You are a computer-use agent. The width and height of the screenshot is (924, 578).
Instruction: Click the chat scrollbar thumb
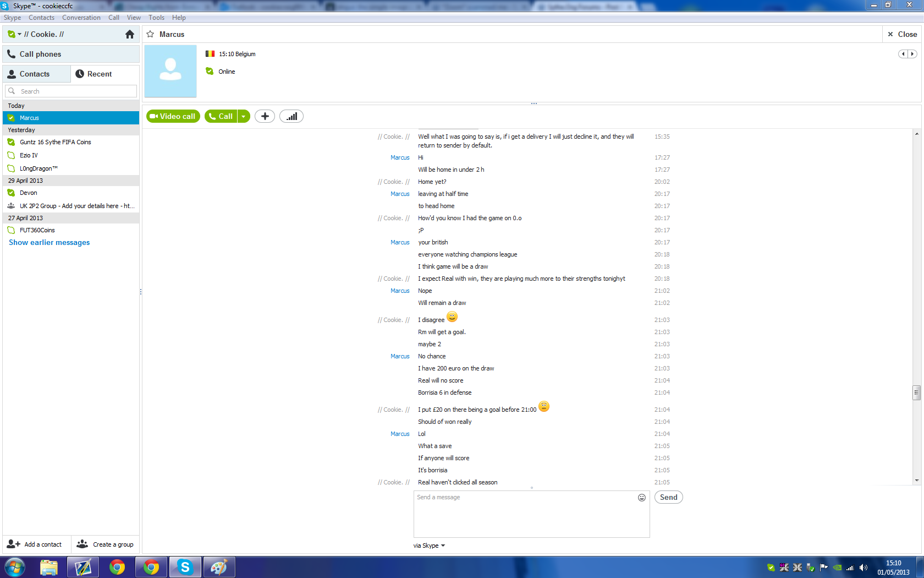[916, 392]
